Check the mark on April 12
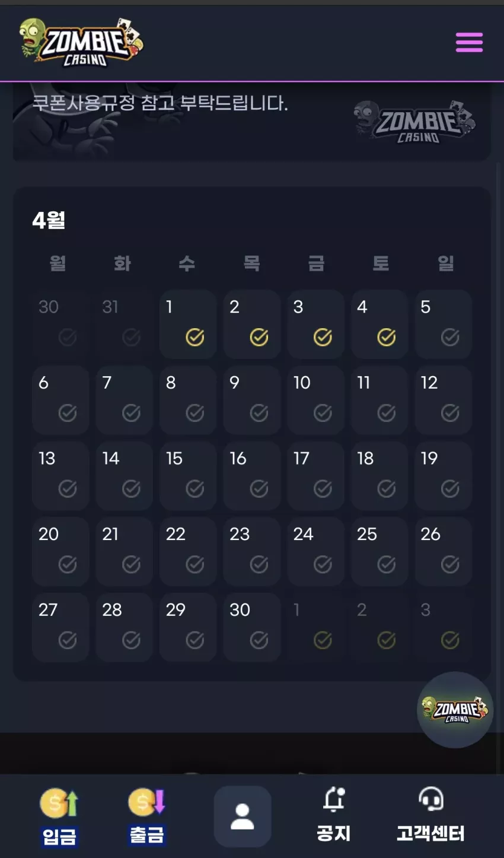504x858 pixels. pyautogui.click(x=450, y=413)
